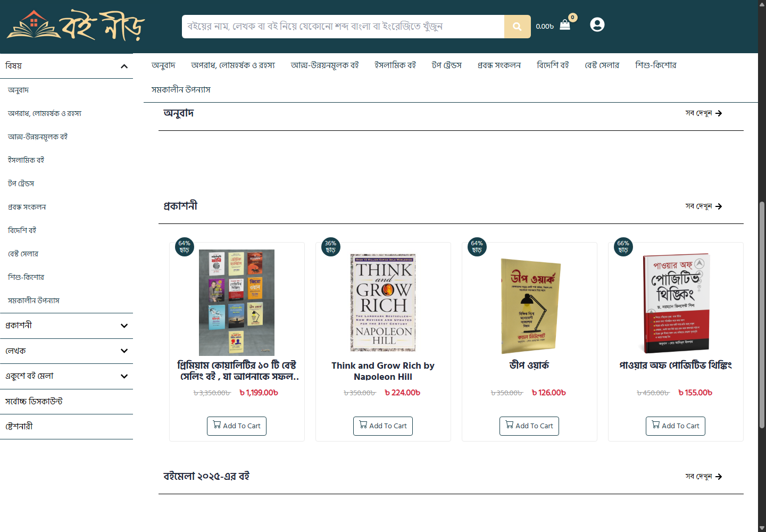This screenshot has width=766, height=532.
Task: Click the বই নীড় logo
Action: (76, 26)
